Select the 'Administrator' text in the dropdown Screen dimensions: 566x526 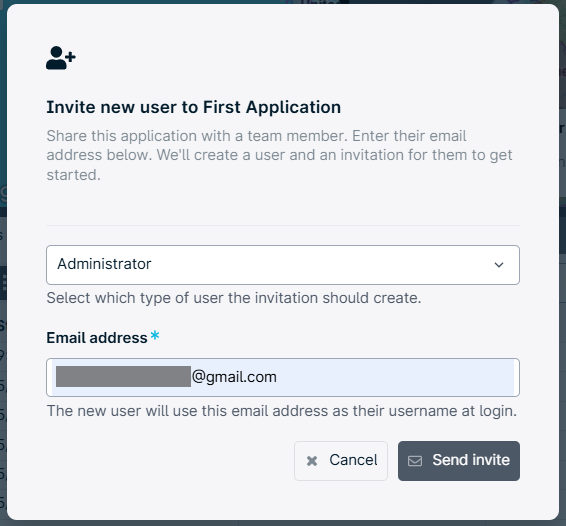coord(104,264)
